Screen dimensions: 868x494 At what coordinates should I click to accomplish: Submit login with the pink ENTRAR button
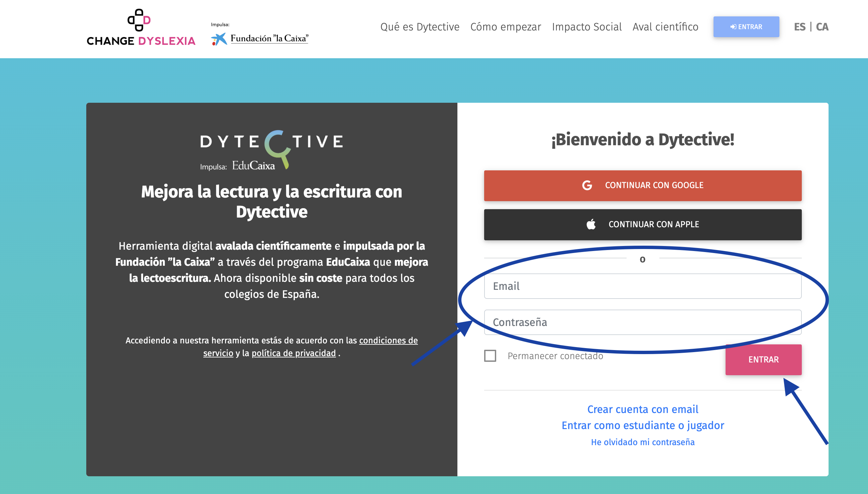(763, 360)
